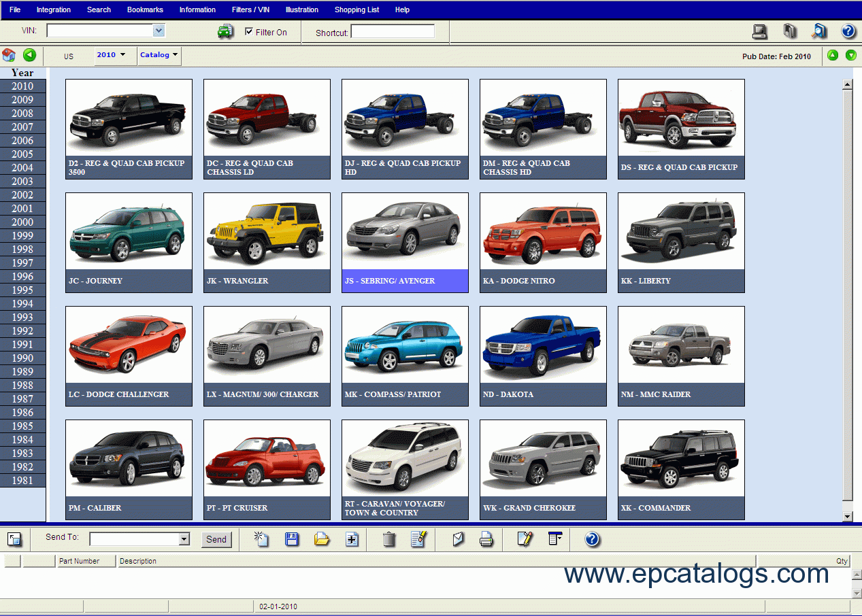Select the DS - Reg & Quad Cab Pickup thumbnail

coord(681,129)
